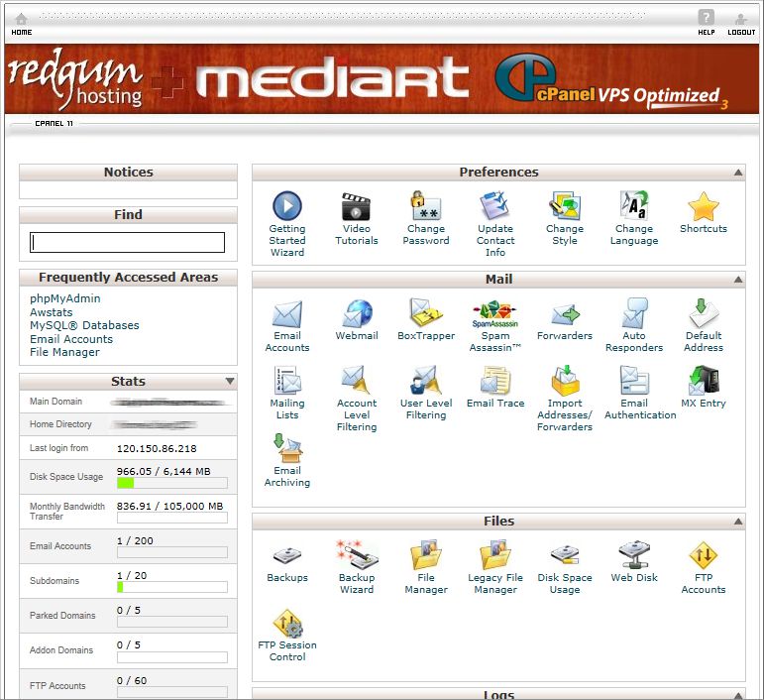Open the Backup Wizard
Image resolution: width=764 pixels, height=700 pixels.
tap(357, 556)
